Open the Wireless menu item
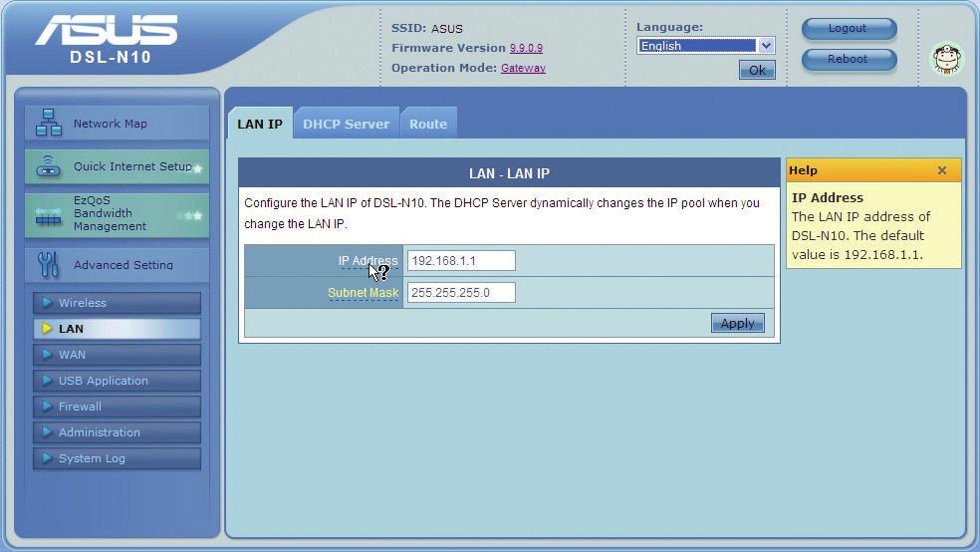Viewport: 980px width, 552px height. point(117,303)
